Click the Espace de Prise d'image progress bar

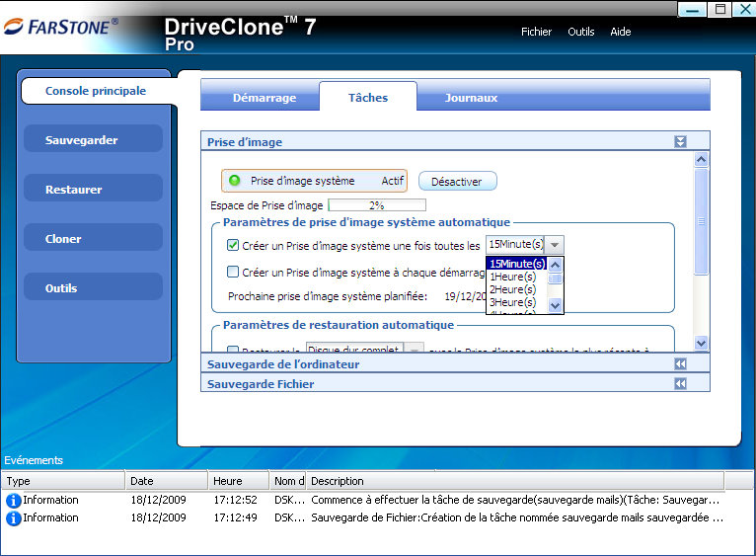(377, 205)
